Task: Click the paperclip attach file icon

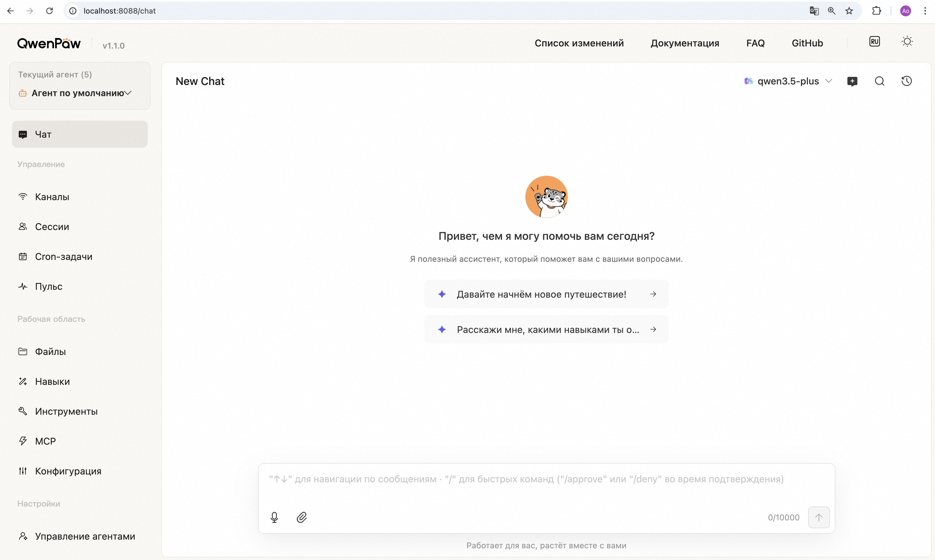Action: click(x=302, y=517)
